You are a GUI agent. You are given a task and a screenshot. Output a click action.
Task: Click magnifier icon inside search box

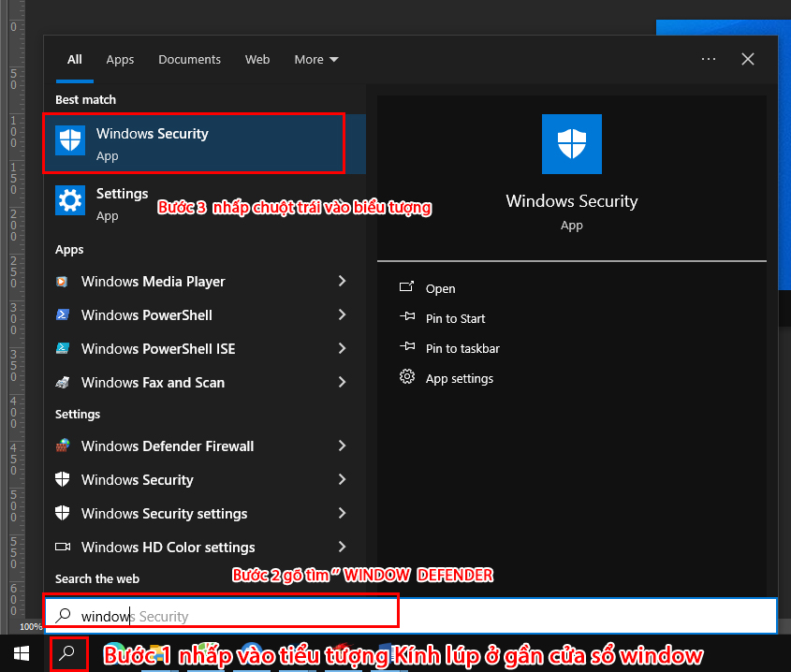(63, 616)
